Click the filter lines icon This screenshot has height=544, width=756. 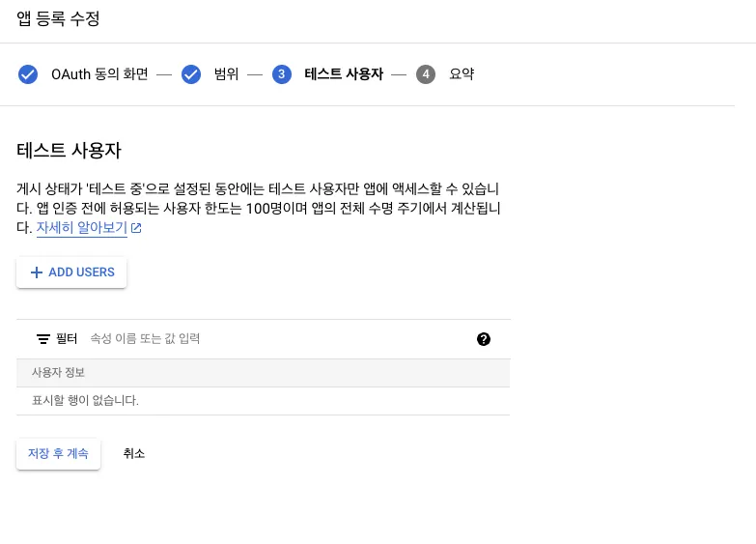[x=42, y=339]
